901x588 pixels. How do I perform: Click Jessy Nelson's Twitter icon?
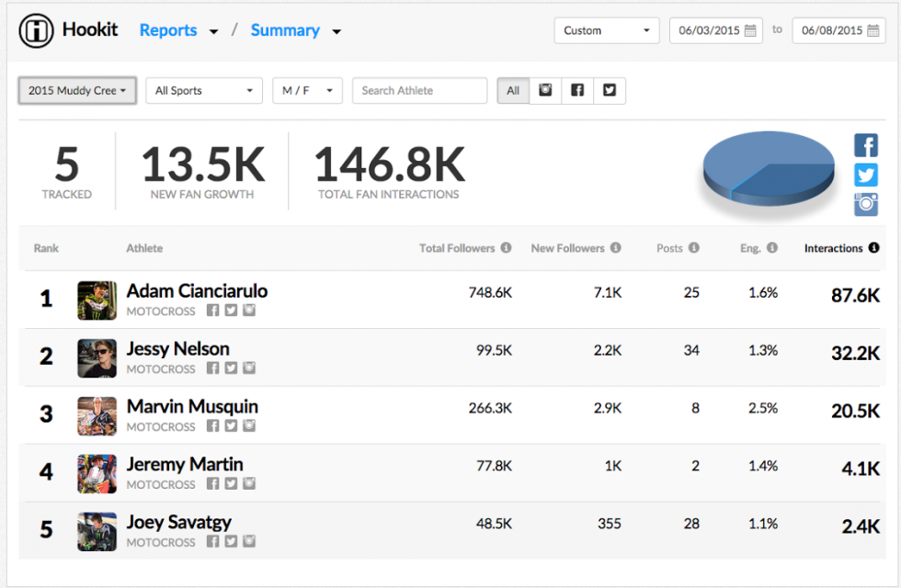coord(230,368)
